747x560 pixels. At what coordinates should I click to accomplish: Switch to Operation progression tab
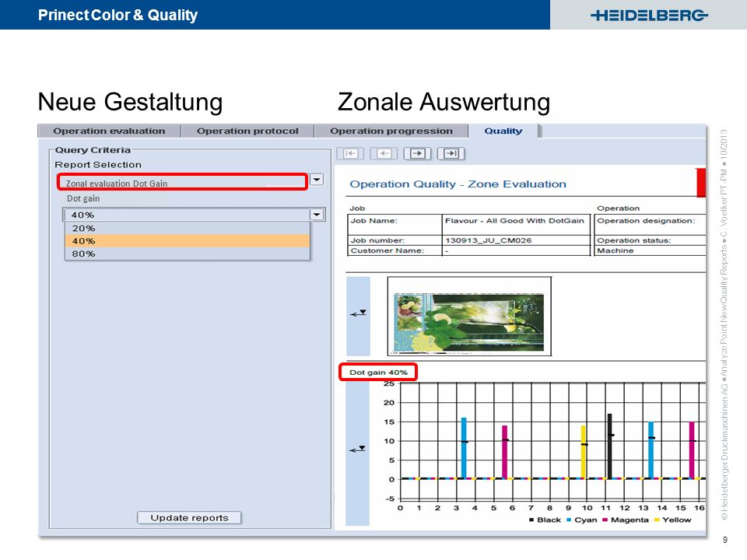(x=391, y=131)
